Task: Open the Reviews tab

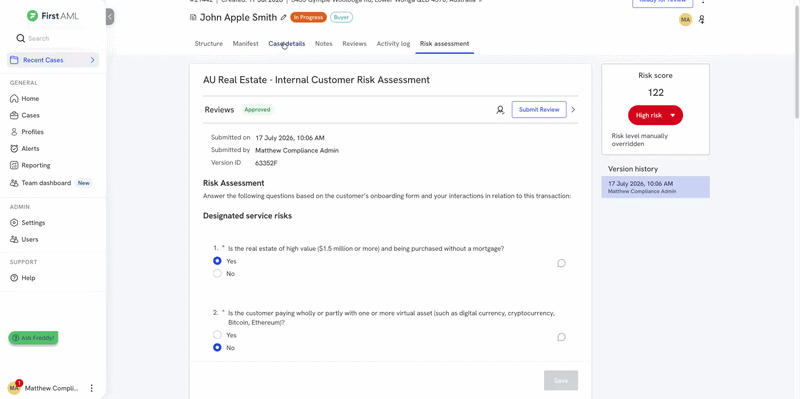Action: [355, 44]
